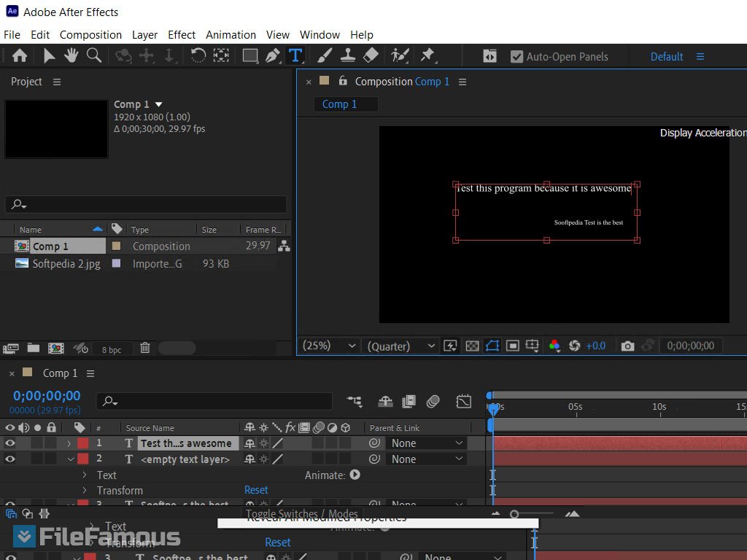Click the trash delete icon in Project panel

(x=145, y=348)
